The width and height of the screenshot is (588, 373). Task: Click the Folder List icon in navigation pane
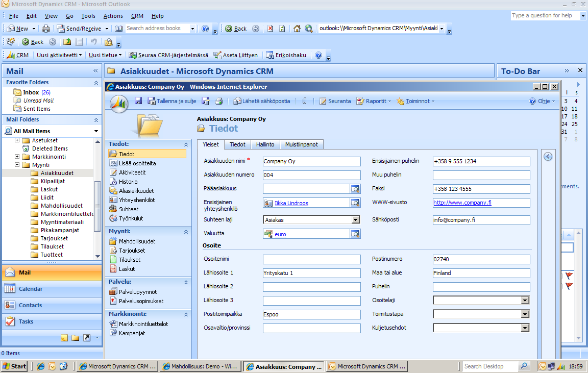point(76,338)
